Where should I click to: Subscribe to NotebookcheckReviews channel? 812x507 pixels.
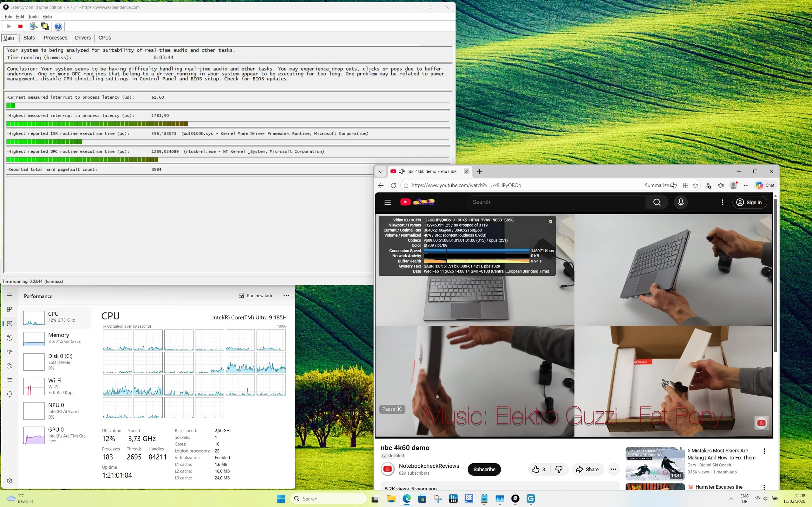click(484, 469)
